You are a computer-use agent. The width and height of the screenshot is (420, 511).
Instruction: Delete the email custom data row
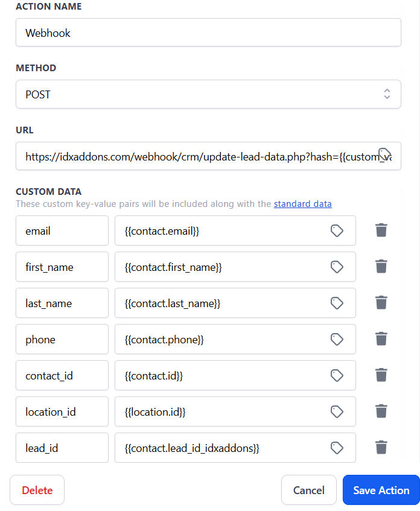(381, 230)
